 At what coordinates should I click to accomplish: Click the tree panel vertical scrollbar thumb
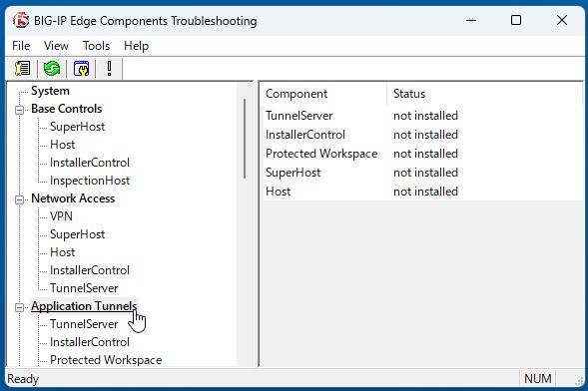click(x=245, y=139)
